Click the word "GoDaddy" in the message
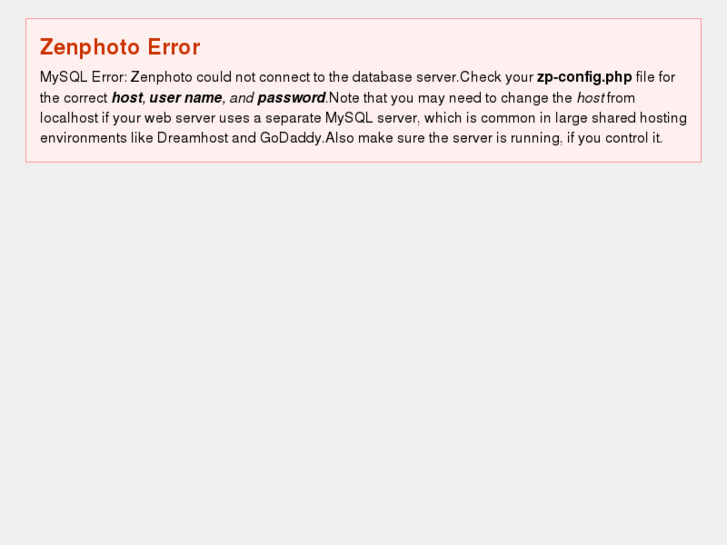Screen dimensions: 727x545 [x=291, y=138]
